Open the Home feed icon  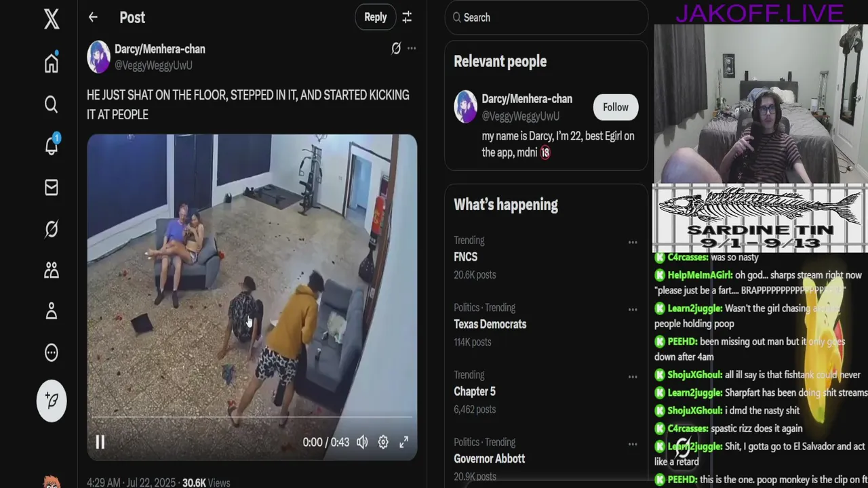pyautogui.click(x=52, y=62)
